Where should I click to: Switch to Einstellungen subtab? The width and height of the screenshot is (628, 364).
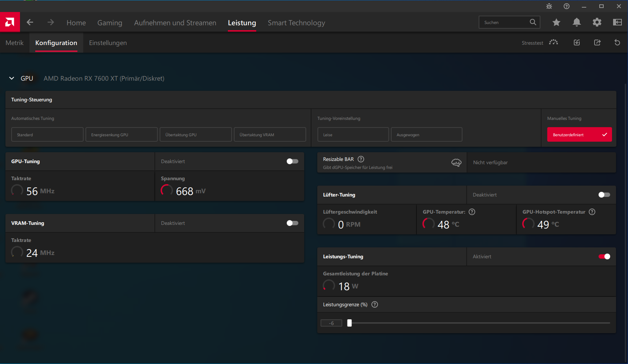[108, 43]
